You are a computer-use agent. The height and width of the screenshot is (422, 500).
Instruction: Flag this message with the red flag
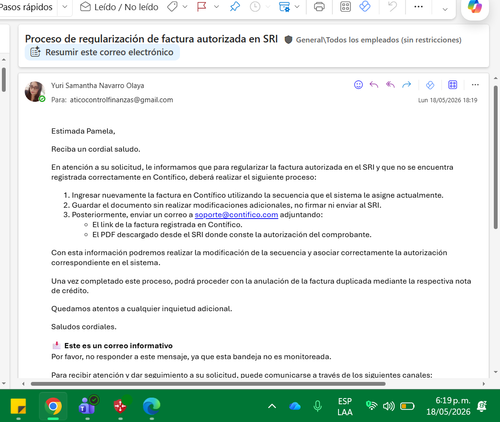202,7
